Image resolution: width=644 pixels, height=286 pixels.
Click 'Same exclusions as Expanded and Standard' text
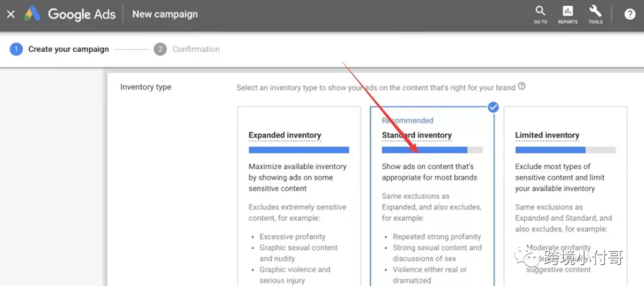pos(563,218)
